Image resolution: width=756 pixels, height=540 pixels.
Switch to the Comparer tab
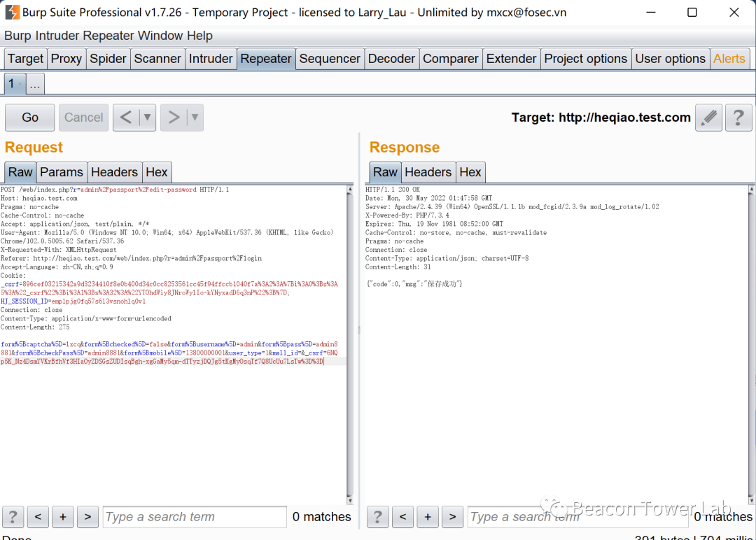click(450, 59)
